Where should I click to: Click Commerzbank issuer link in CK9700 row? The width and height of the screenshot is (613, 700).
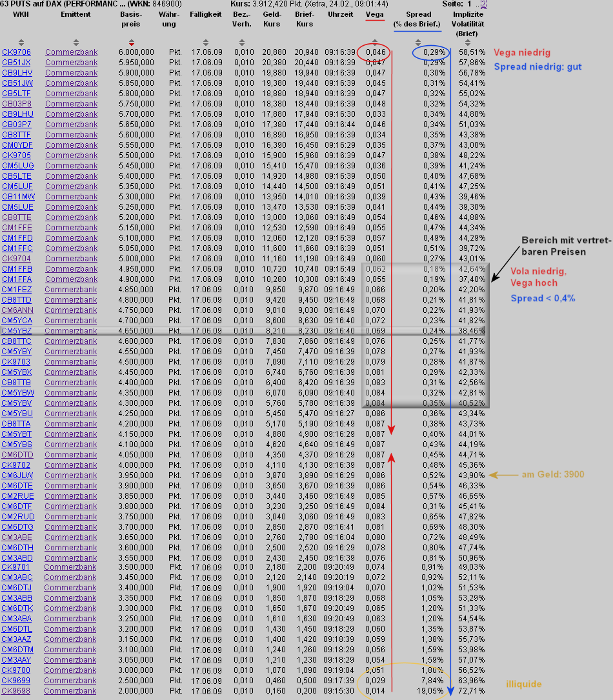click(70, 670)
